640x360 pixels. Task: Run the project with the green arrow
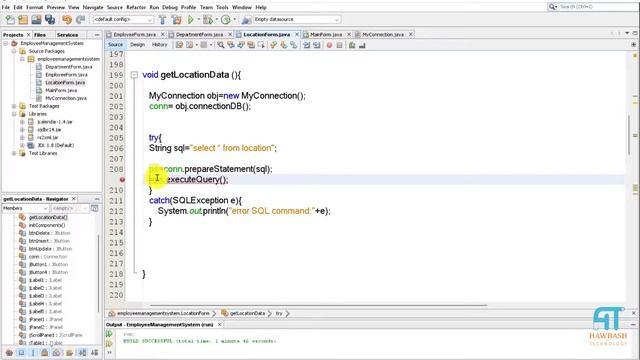tap(190, 19)
